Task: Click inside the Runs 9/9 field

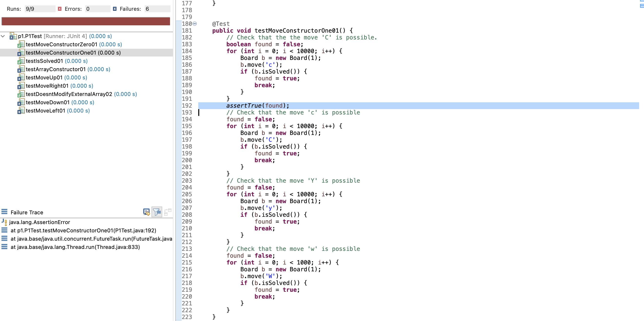Action: click(39, 9)
